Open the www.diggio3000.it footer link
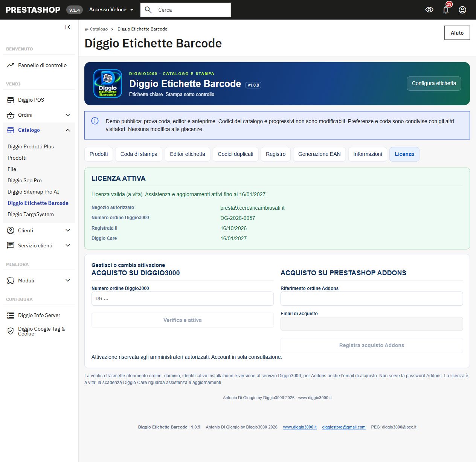476x462 pixels. pyautogui.click(x=300, y=427)
